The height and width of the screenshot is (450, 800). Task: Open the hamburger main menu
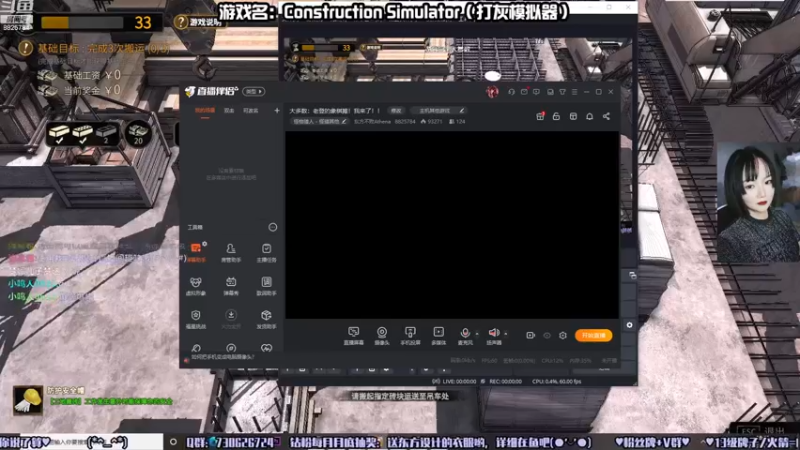click(574, 92)
